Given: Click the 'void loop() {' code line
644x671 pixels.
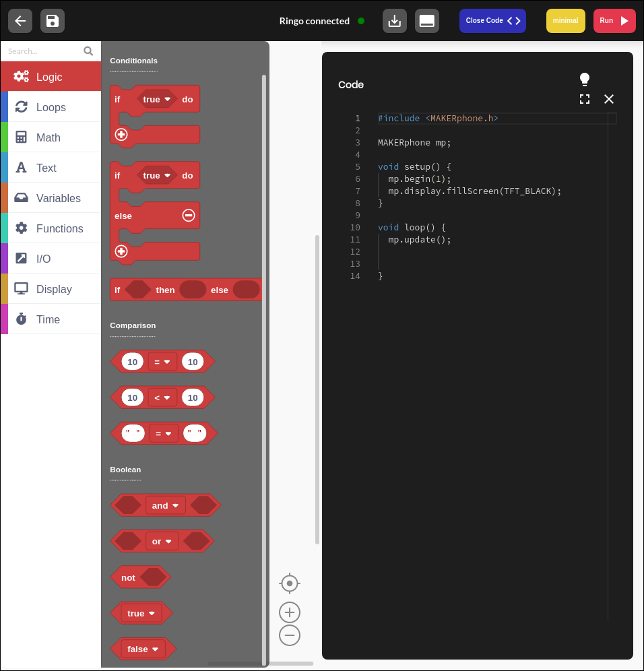Looking at the screenshot, I should click(412, 227).
